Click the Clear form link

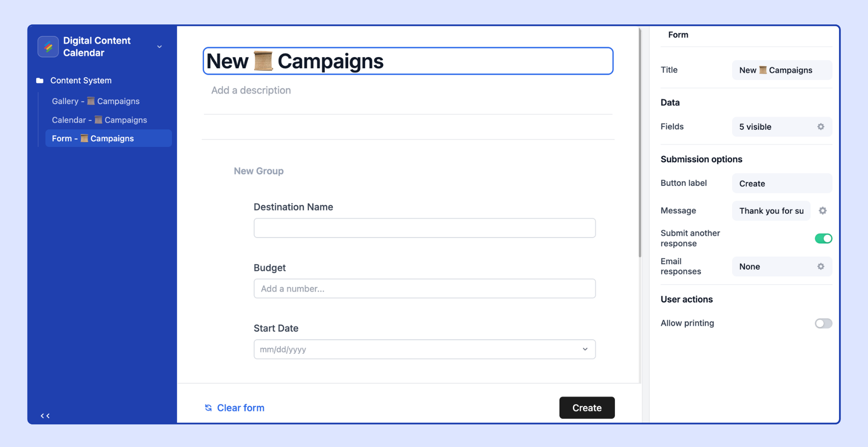tap(241, 408)
